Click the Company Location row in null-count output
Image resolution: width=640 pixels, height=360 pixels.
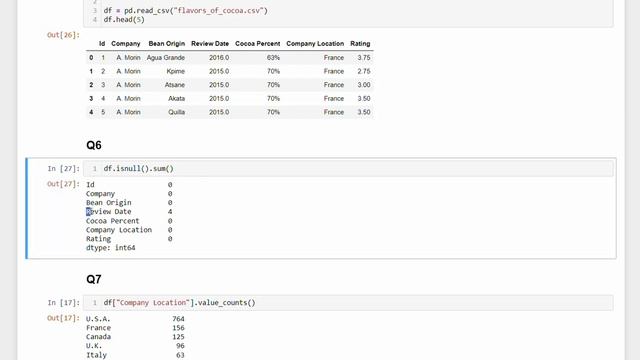click(129, 230)
